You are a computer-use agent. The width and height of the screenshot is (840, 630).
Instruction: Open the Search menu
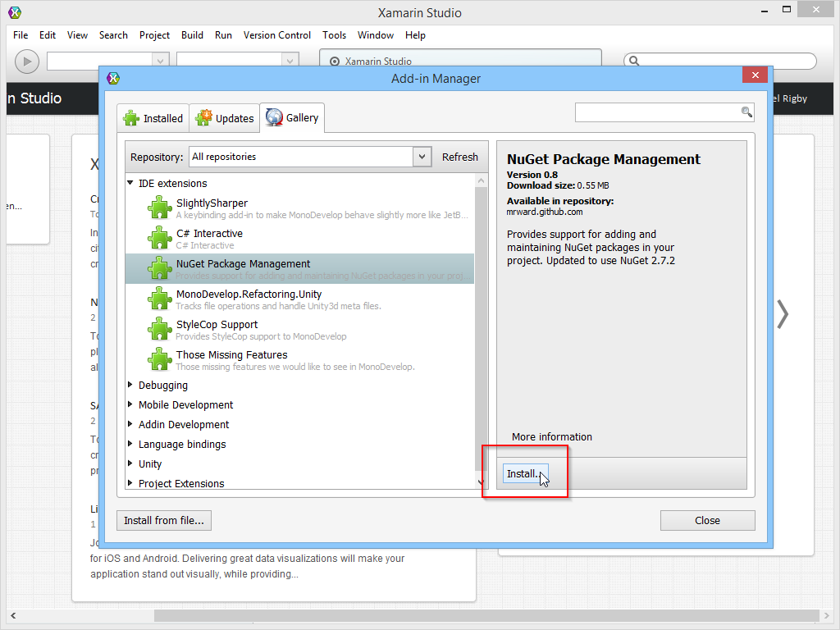coord(113,35)
